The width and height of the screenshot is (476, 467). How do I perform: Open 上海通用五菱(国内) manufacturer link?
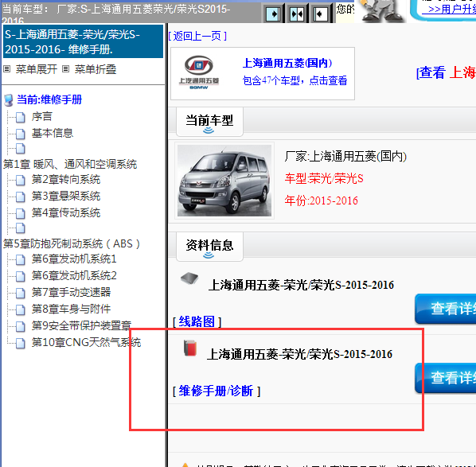287,63
